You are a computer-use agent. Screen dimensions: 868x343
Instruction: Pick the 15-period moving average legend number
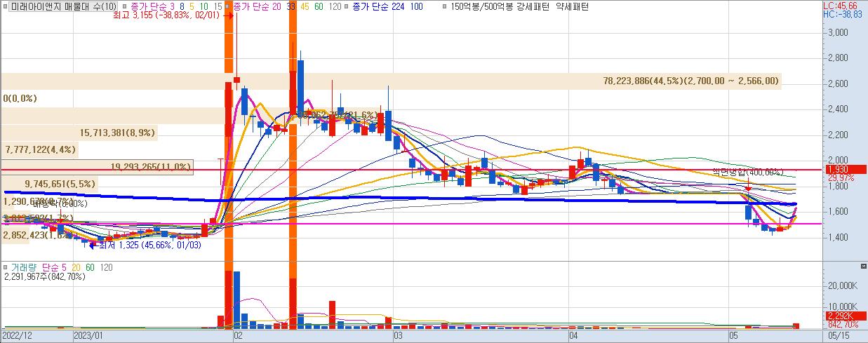click(219, 6)
